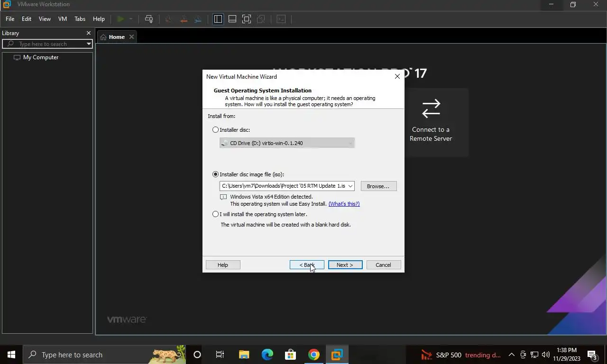The image size is (607, 364).
Task: Show hidden system tray icons chevron
Action: [511, 355]
